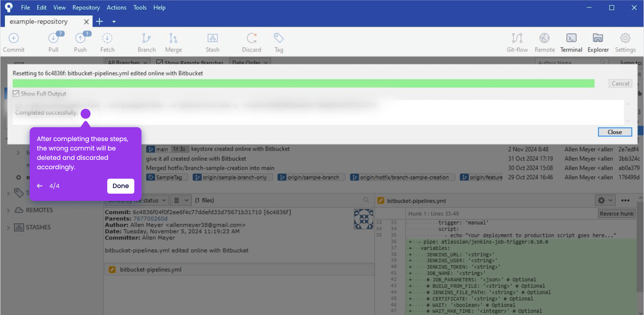
Task: Push commits with the Push icon
Action: [80, 38]
